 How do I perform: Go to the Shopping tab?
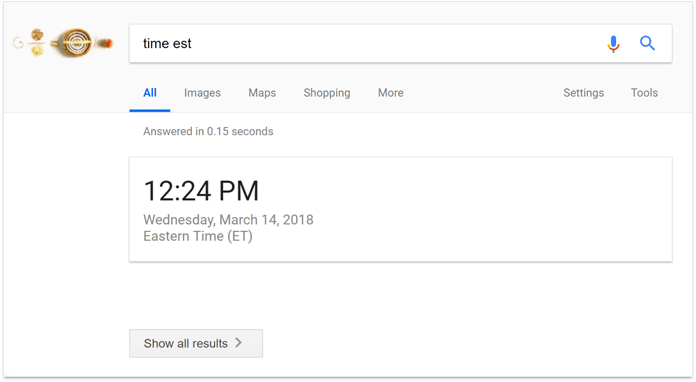click(327, 93)
